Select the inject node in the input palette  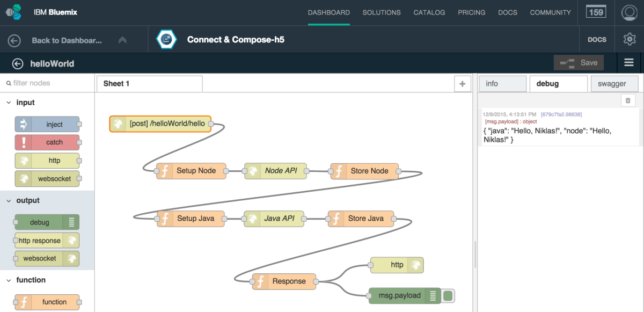point(48,124)
